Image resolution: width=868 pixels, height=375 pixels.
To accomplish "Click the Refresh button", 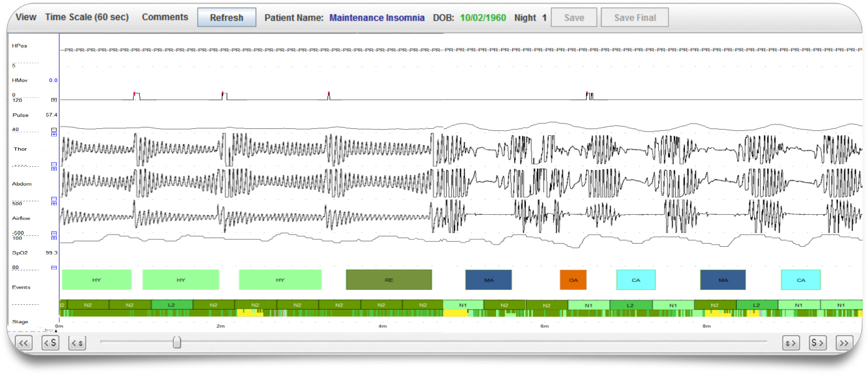I will click(x=227, y=18).
